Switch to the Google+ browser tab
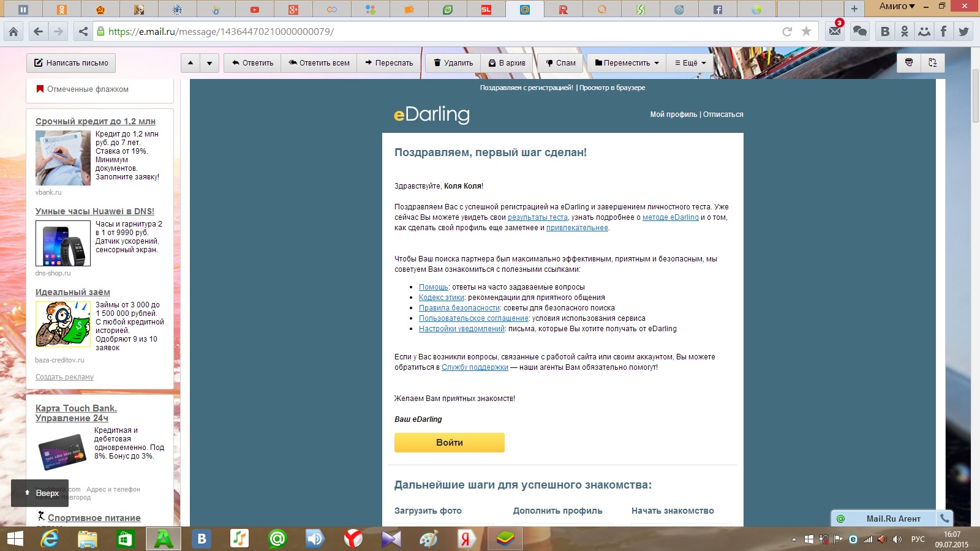The width and height of the screenshot is (980, 551). [x=293, y=9]
